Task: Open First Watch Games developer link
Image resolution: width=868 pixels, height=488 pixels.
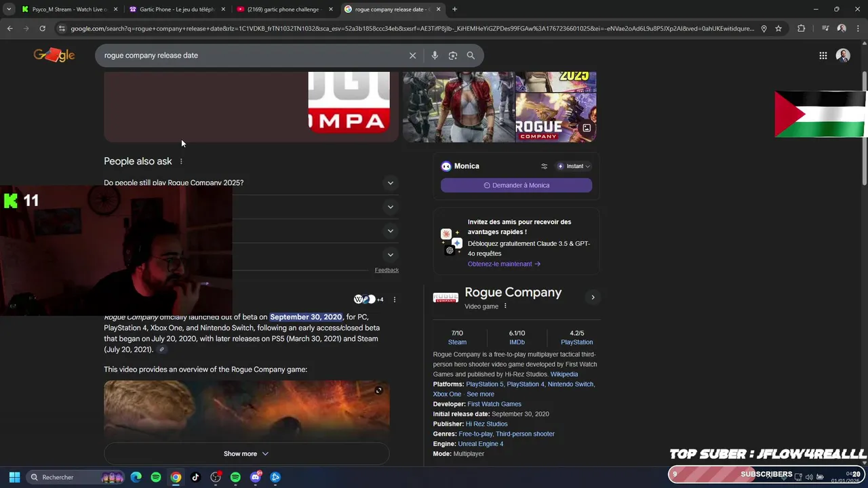Action: pyautogui.click(x=494, y=404)
